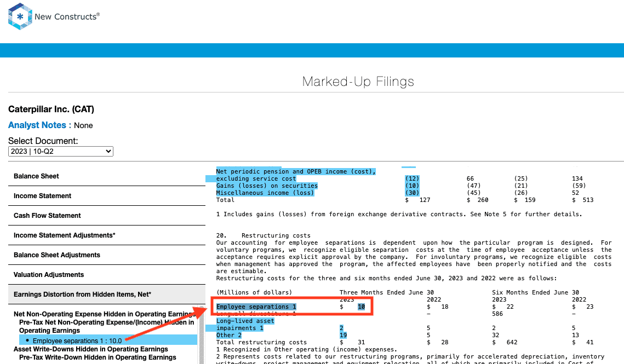
Task: Click the highlighted value 10 for Employee separations
Action: tap(361, 307)
